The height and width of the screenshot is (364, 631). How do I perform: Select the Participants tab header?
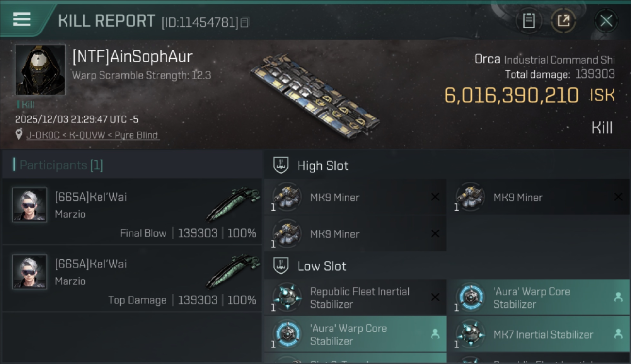click(61, 165)
